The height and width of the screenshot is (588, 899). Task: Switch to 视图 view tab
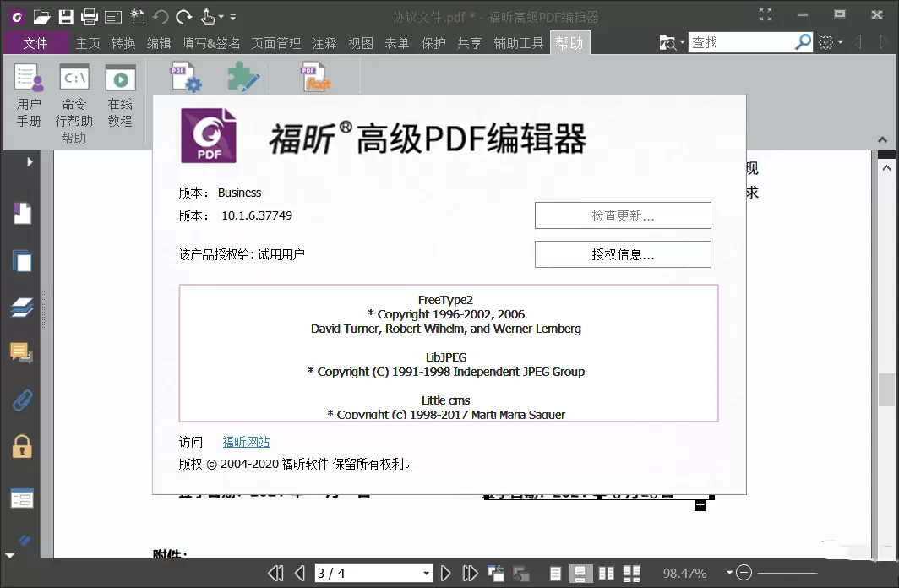point(361,43)
